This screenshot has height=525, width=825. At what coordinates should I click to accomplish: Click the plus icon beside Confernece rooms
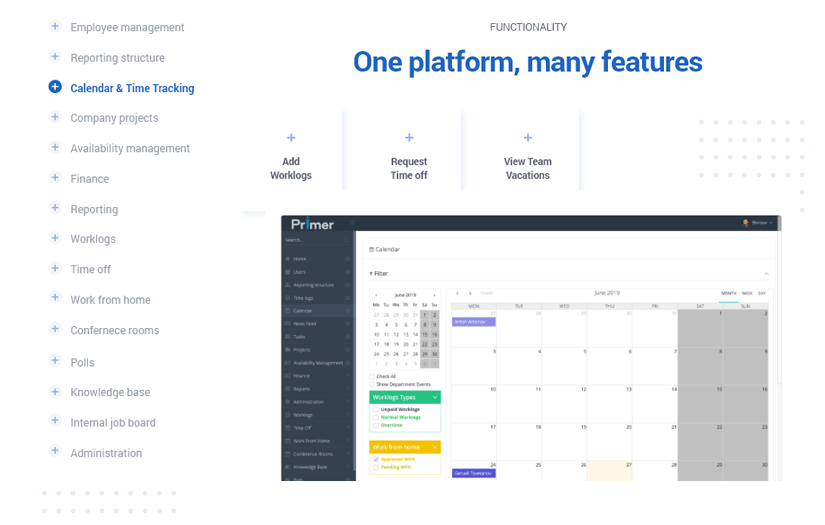(55, 329)
